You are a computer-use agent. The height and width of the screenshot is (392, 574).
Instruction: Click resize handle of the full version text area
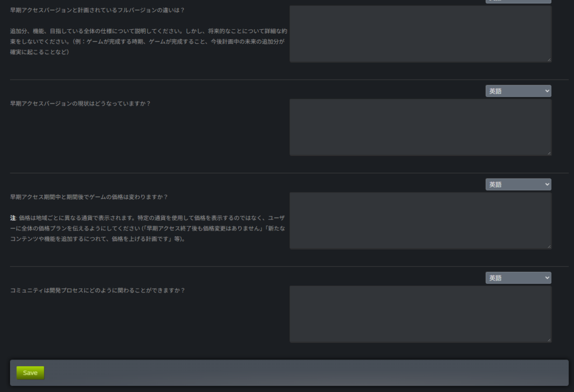coord(549,59)
